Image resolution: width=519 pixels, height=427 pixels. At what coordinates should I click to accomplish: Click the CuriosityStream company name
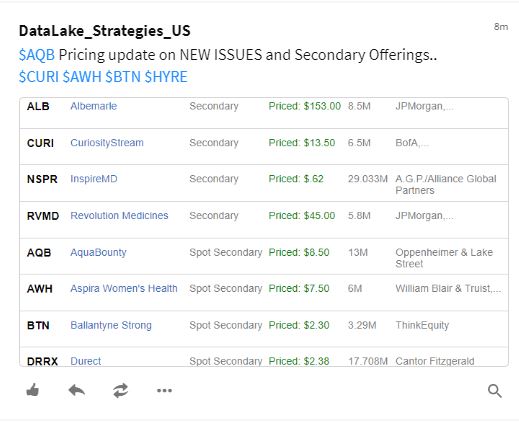coord(107,143)
